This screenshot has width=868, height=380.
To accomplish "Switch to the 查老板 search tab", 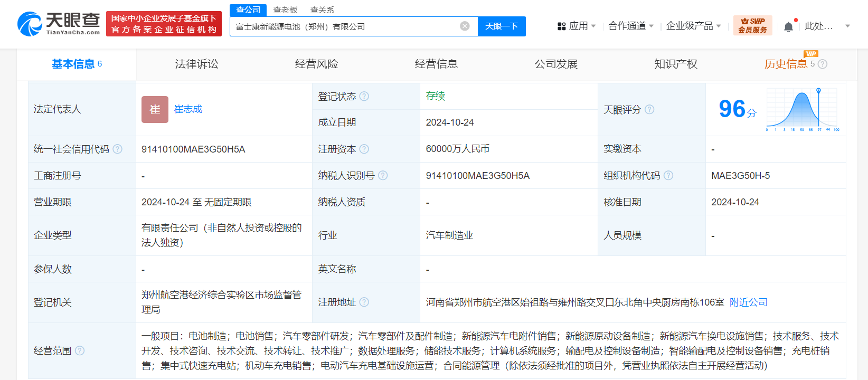I will pyautogui.click(x=285, y=10).
